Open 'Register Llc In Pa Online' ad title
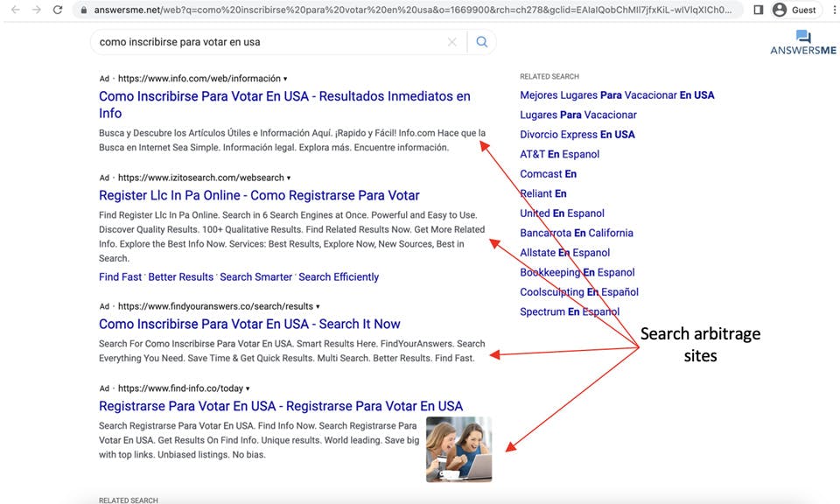 [259, 195]
